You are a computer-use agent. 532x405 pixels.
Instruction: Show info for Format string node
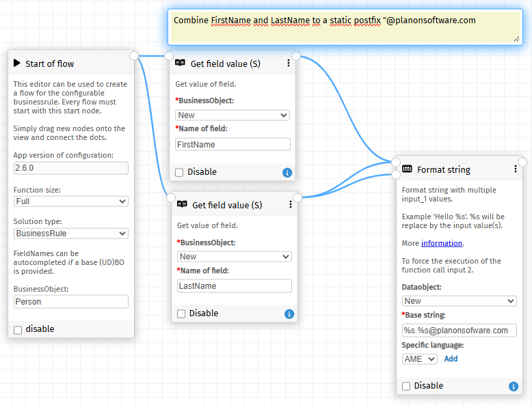tap(514, 386)
